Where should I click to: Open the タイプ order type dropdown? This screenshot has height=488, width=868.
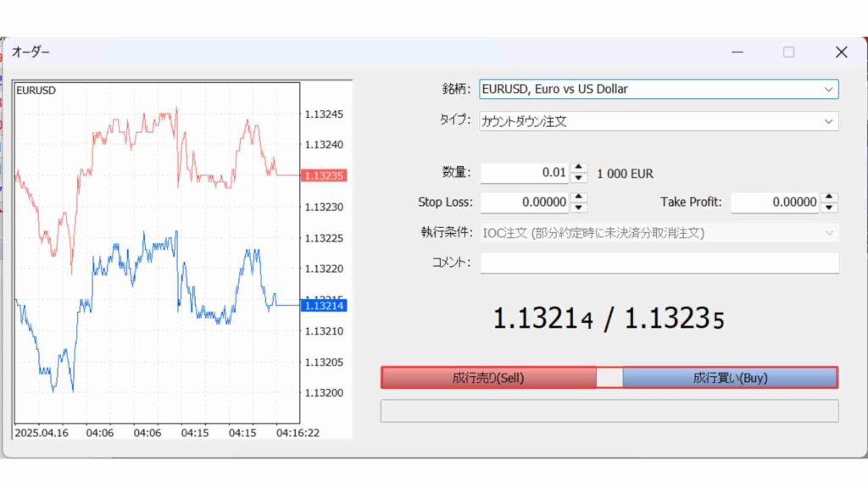828,121
